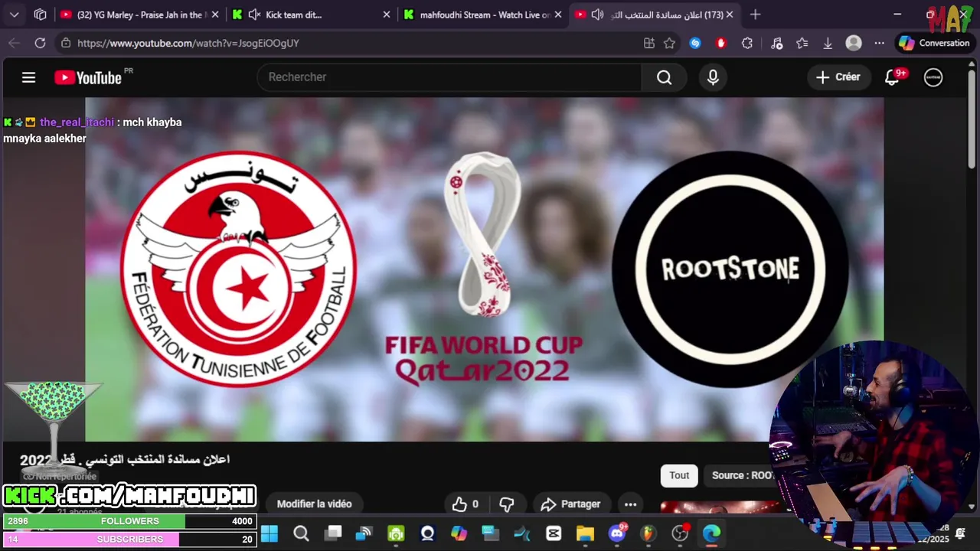Add this page to favorites star

[669, 44]
